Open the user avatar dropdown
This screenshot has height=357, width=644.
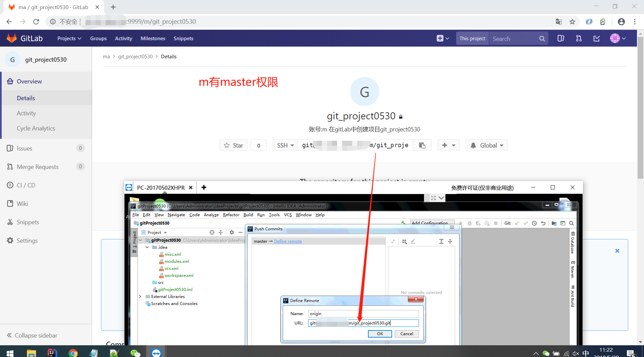(618, 39)
